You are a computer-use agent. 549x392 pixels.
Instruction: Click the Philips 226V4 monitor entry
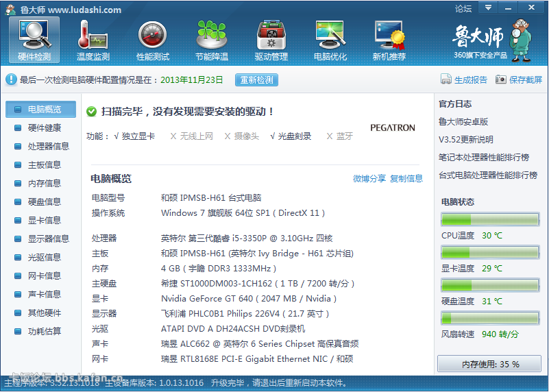(x=245, y=314)
